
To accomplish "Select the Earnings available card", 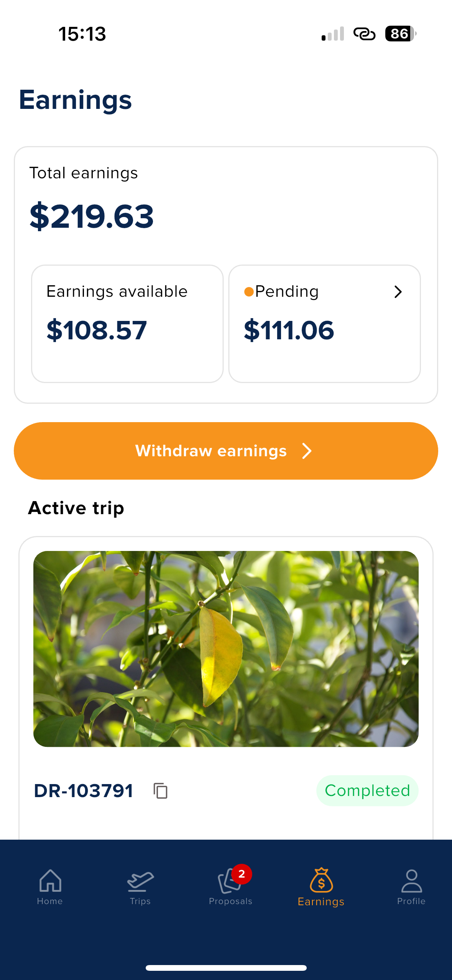I will tap(127, 324).
